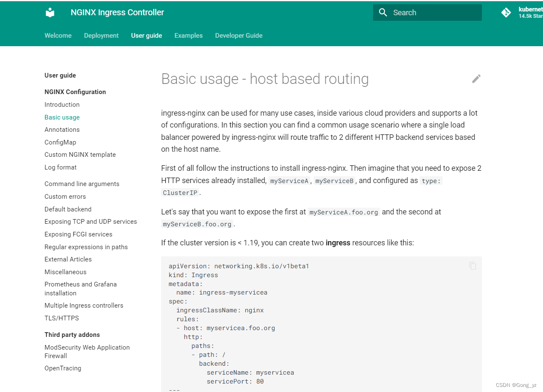Open the Log format page

point(61,167)
